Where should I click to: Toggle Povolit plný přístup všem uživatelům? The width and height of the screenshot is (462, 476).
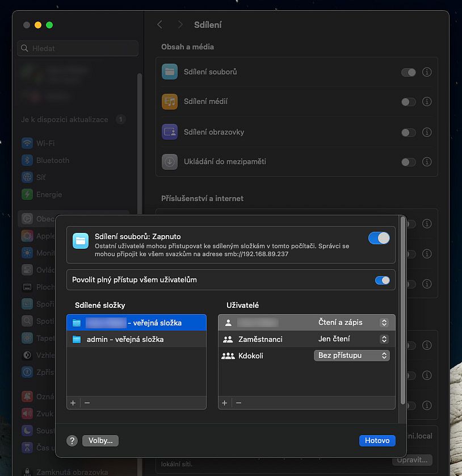(382, 280)
